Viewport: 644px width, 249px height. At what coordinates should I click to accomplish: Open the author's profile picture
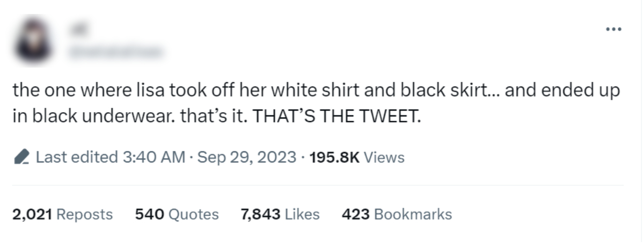(x=33, y=41)
